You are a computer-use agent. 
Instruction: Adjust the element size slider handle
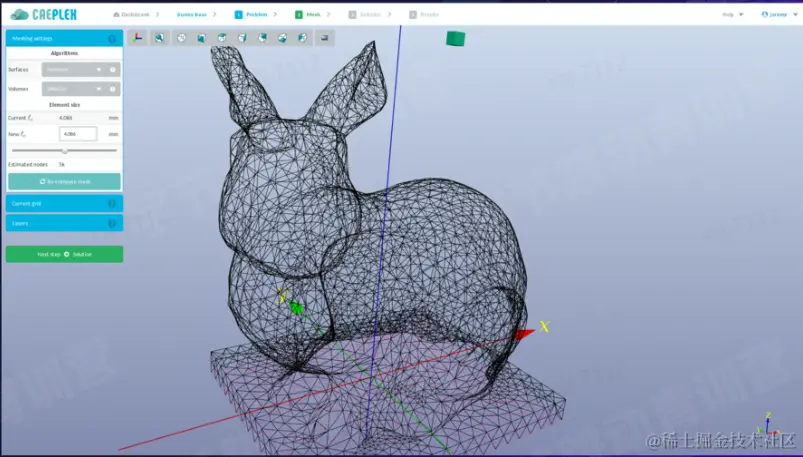tap(65, 151)
